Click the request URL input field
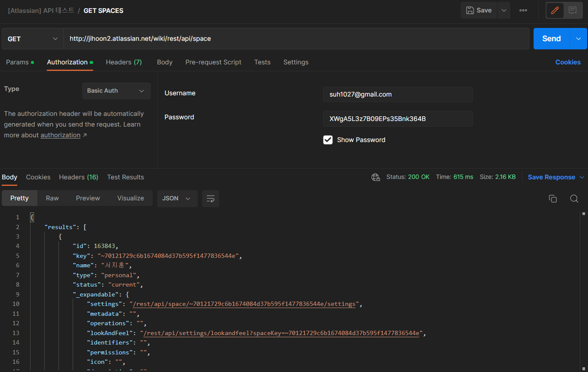The image size is (588, 372). point(296,39)
